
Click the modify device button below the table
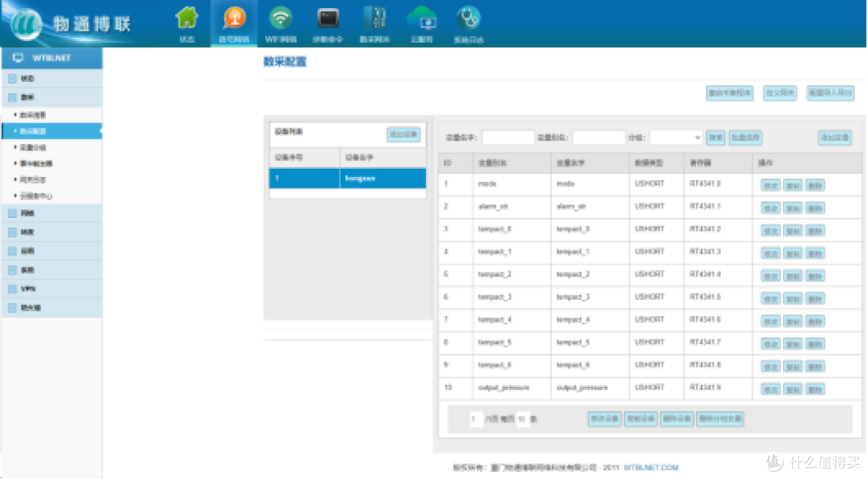click(x=604, y=419)
